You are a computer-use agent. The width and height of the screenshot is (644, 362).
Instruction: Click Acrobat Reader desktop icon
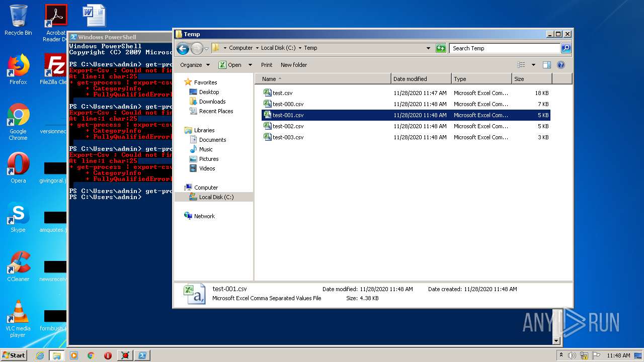[x=55, y=23]
